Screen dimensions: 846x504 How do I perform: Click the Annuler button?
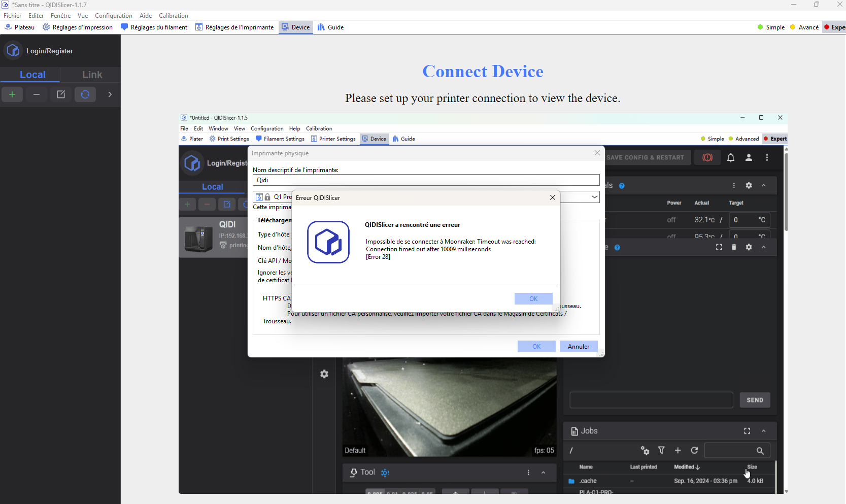coord(578,347)
